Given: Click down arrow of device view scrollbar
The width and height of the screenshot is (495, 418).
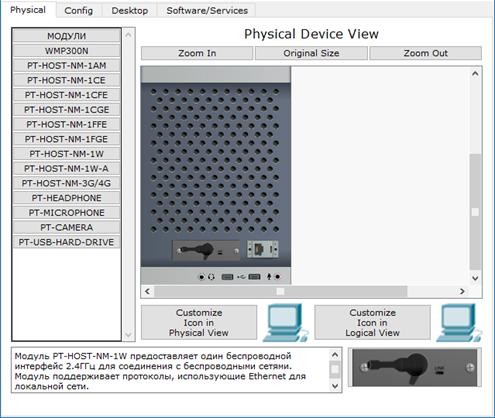Looking at the screenshot, I should [475, 278].
